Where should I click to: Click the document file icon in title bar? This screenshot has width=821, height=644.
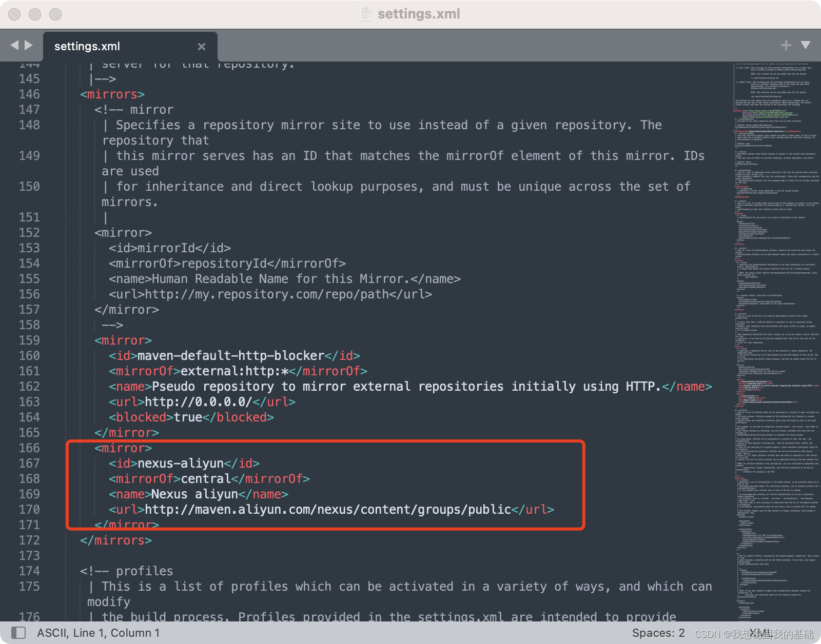click(365, 14)
